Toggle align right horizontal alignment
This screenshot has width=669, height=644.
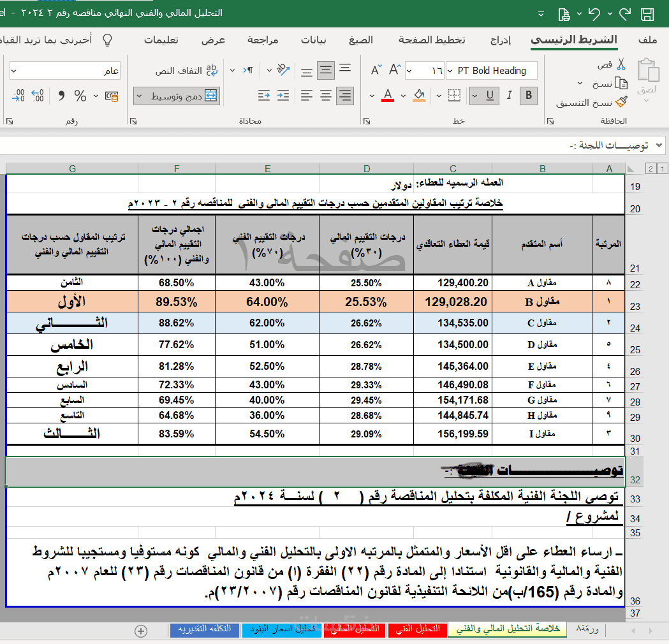pos(345,96)
